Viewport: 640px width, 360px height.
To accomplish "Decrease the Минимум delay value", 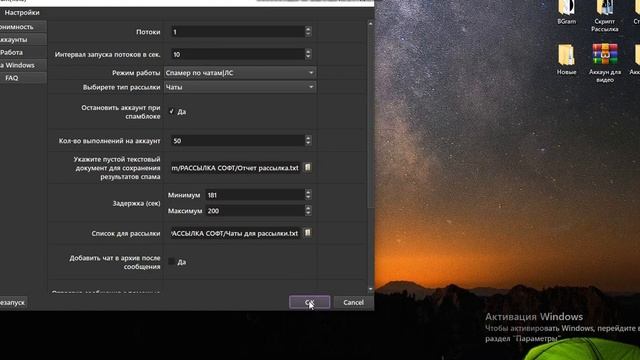I will click(x=308, y=198).
